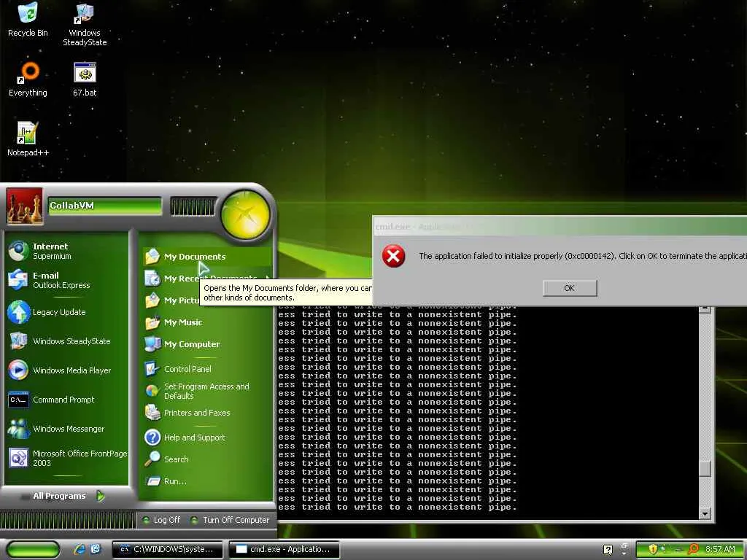
Task: Open Command Prompt from Start menu
Action: click(66, 400)
